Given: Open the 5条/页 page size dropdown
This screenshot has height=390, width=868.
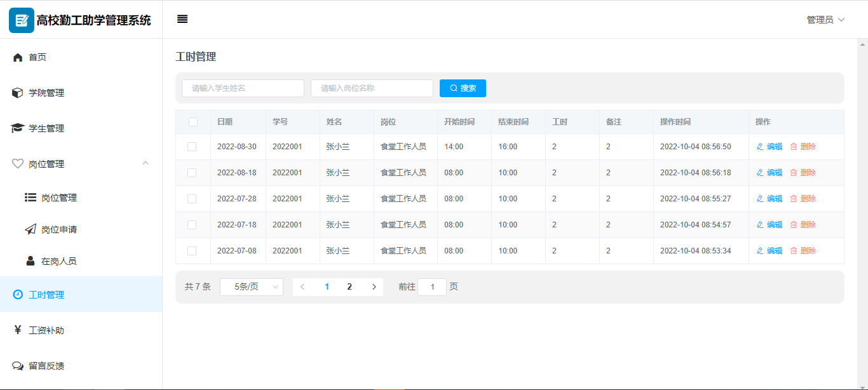Looking at the screenshot, I should point(251,287).
